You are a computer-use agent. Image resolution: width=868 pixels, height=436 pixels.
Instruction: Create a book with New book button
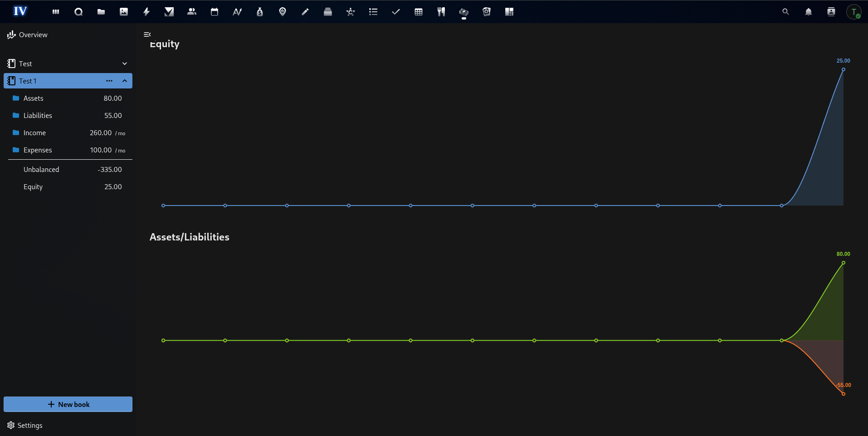68,404
